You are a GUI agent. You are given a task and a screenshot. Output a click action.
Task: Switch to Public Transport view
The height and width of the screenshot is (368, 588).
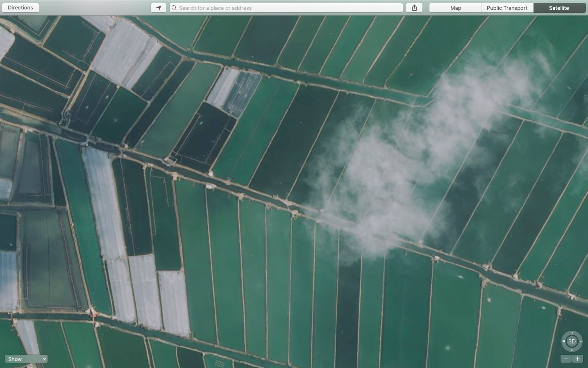pos(507,8)
